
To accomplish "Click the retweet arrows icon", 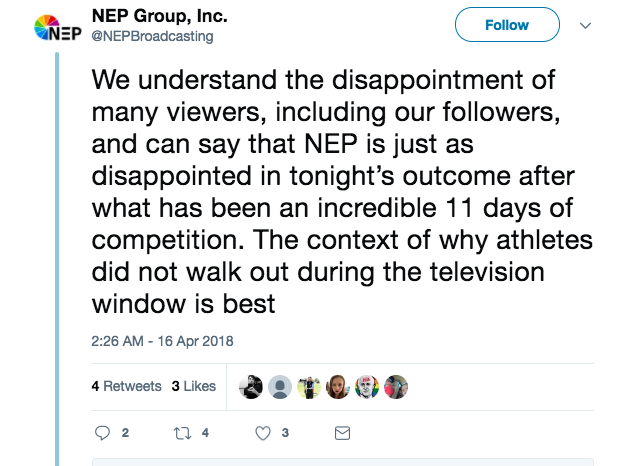I will (x=182, y=433).
